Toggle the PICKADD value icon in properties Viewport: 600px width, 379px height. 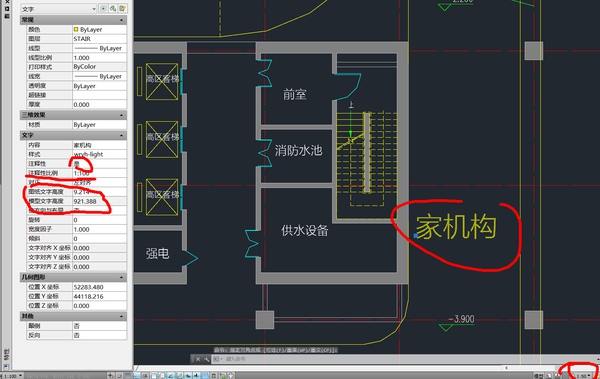coord(103,8)
